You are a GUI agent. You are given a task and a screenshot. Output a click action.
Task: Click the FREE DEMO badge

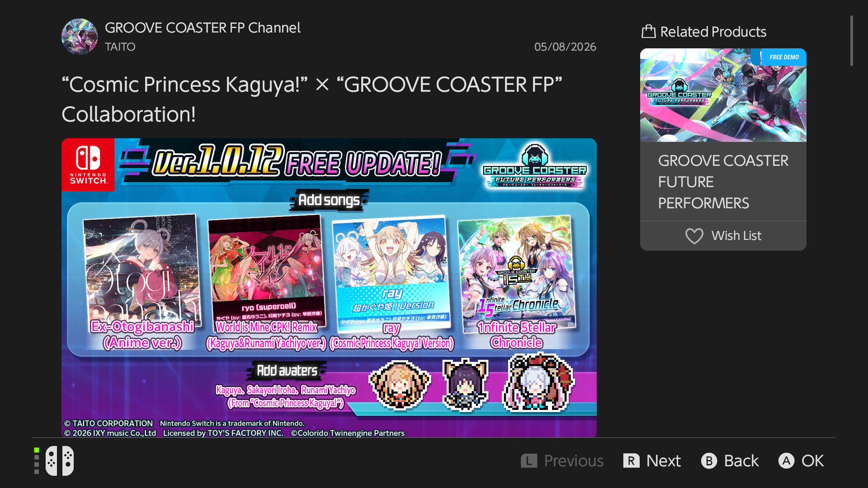778,57
